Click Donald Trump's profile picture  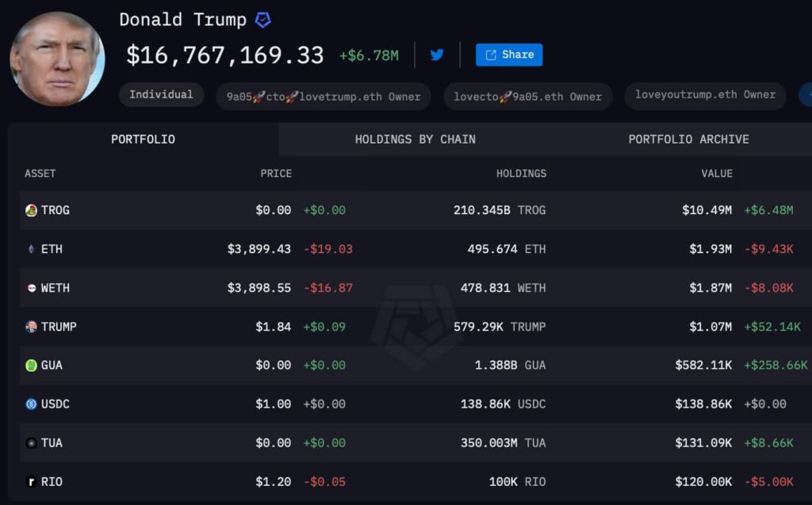(56, 58)
